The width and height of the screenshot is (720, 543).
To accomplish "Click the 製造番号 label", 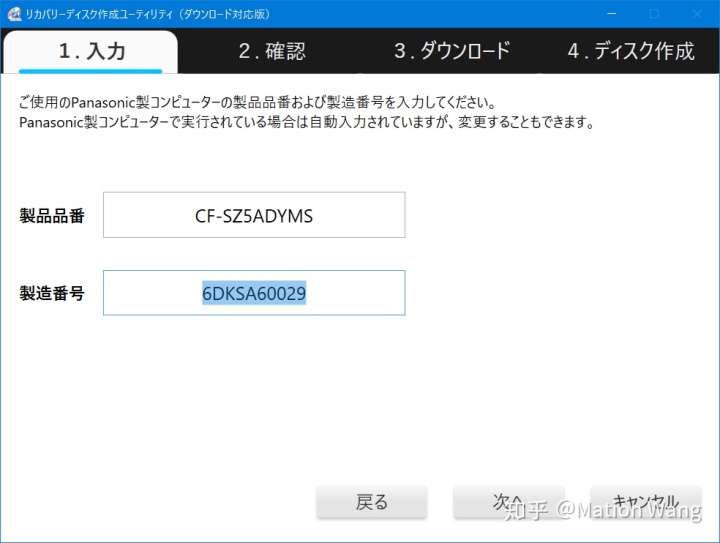I will [x=51, y=293].
